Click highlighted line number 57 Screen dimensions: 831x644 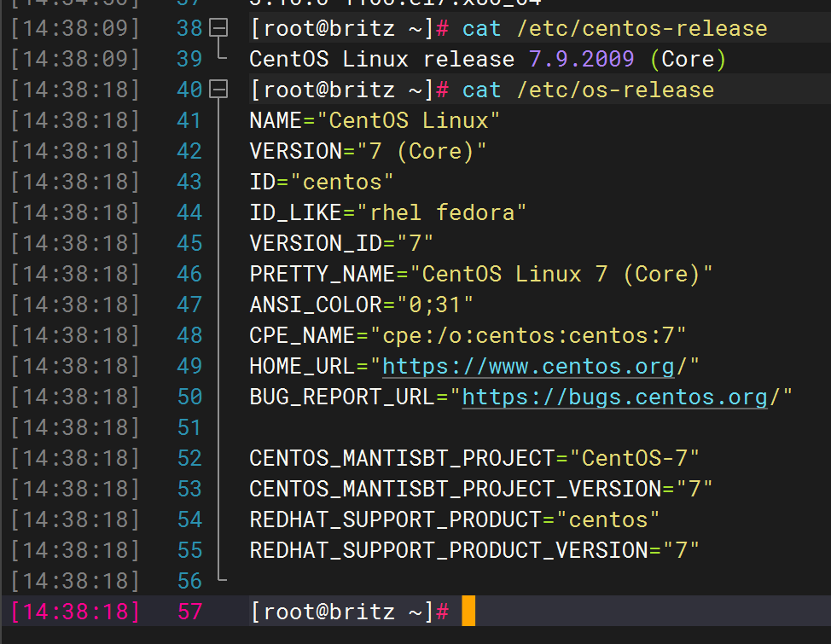(x=189, y=612)
